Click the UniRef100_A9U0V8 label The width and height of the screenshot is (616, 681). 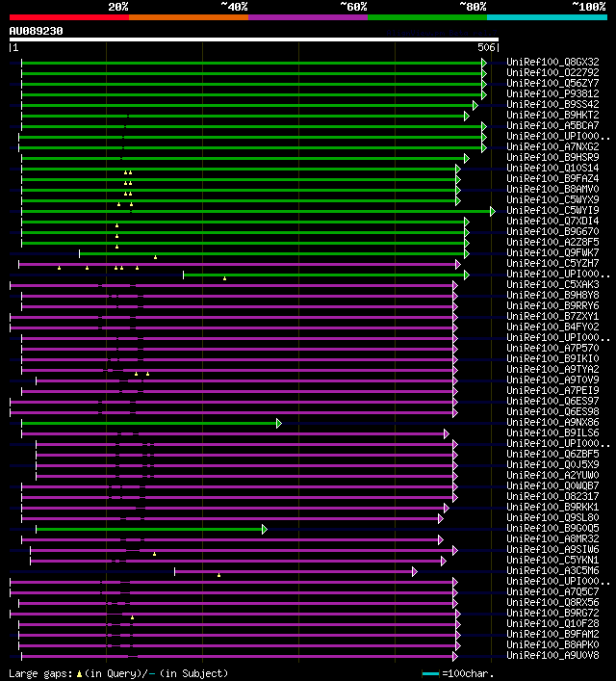[x=552, y=655]
